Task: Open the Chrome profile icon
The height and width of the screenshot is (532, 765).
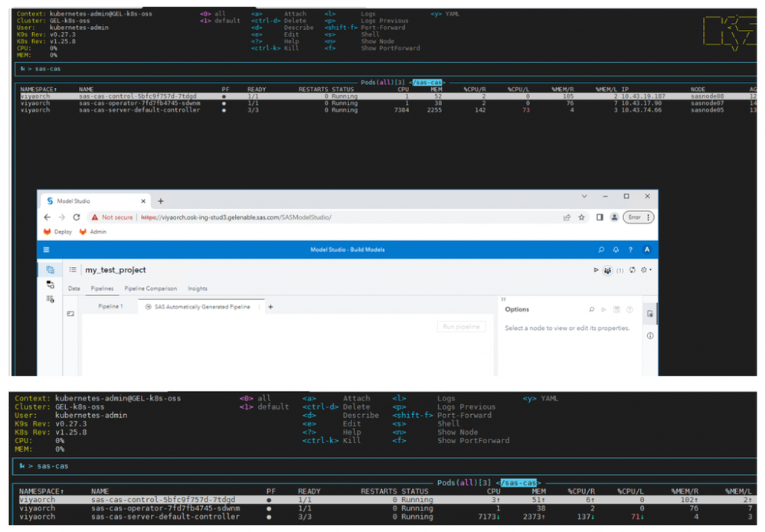Action: point(615,217)
